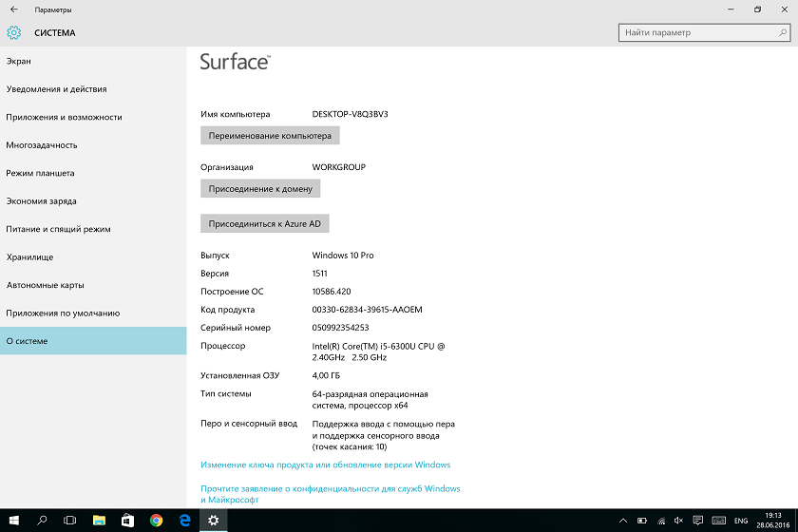
Task: Open Windows Store from taskbar
Action: pos(127,521)
